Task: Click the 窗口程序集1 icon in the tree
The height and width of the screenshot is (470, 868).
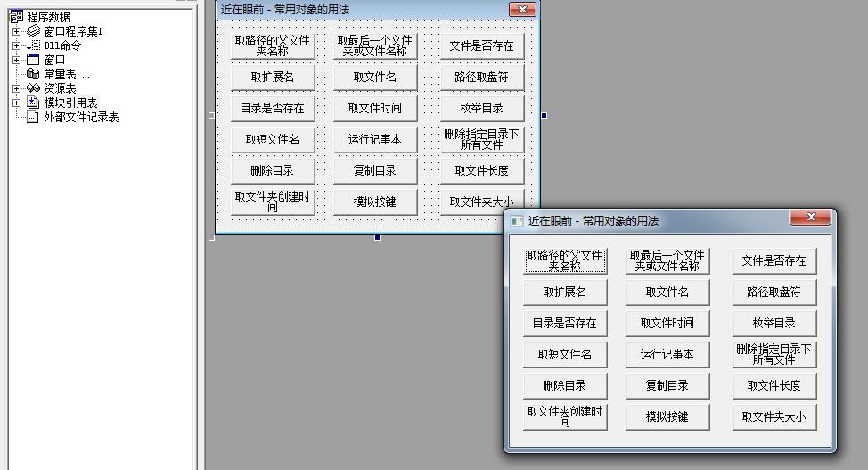Action: [x=33, y=31]
